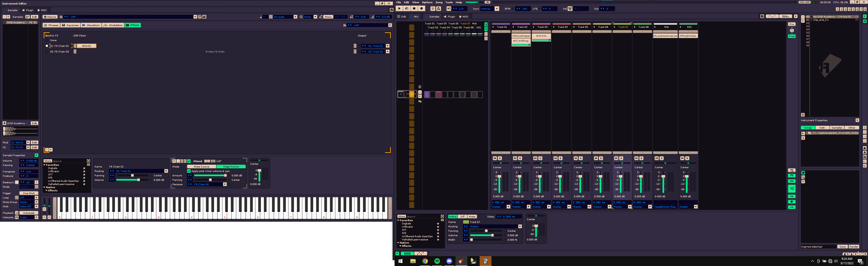This screenshot has width=868, height=266.
Task: Toggle the Record/edit mode button
Action: click(421, 9)
